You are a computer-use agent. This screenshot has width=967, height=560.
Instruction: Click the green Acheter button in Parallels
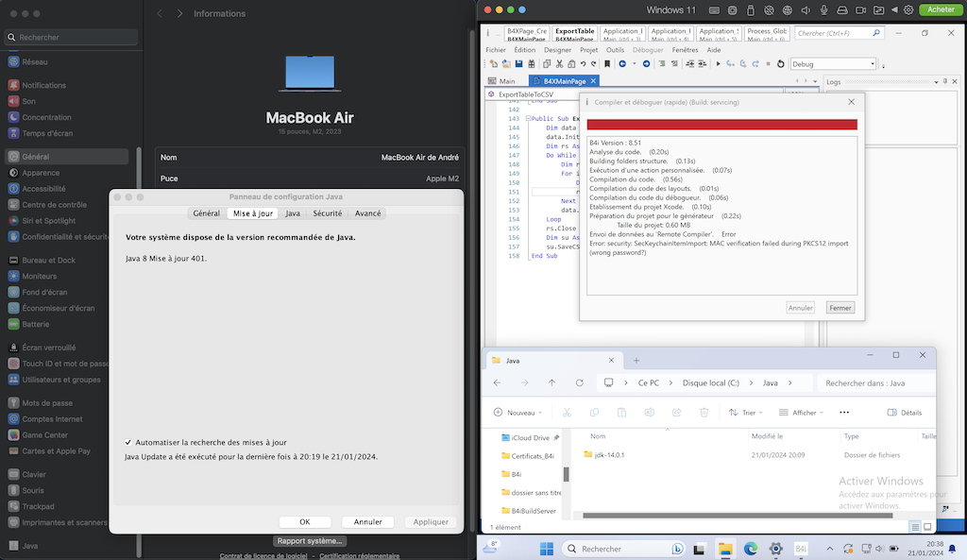[941, 9]
